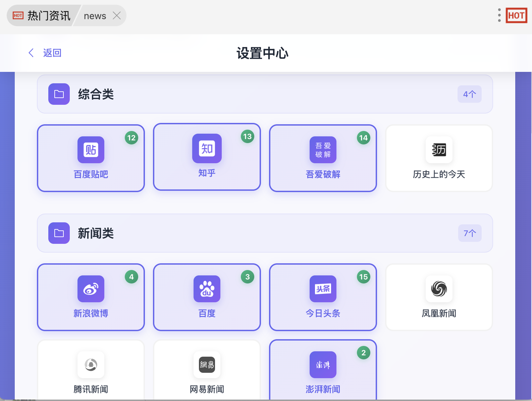Click the 百度 label text
The width and height of the screenshot is (532, 401).
(207, 313)
